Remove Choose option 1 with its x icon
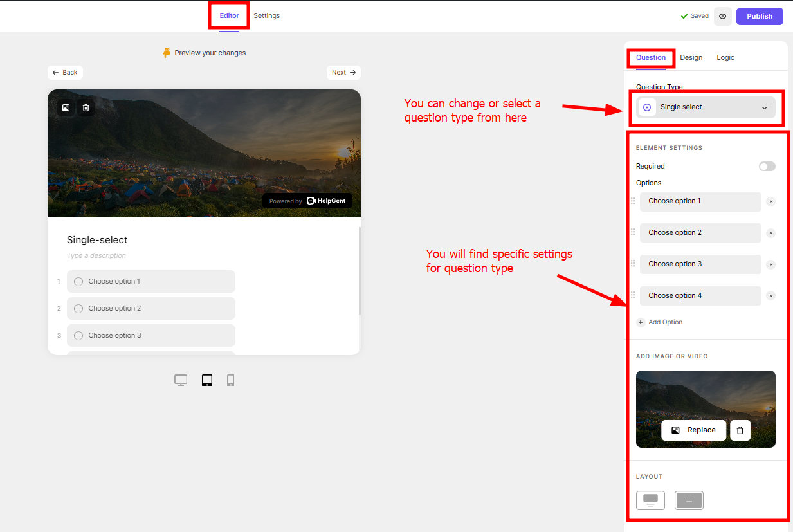The image size is (793, 532). point(770,201)
